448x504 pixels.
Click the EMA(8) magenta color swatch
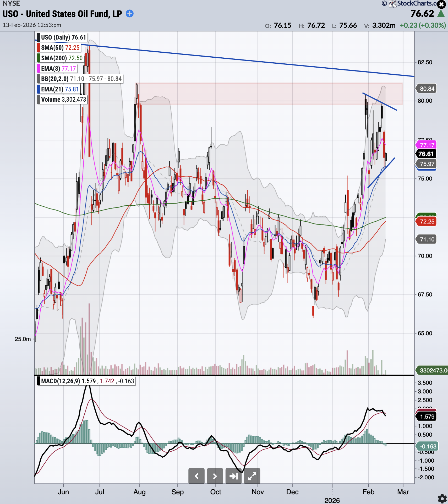[39, 69]
